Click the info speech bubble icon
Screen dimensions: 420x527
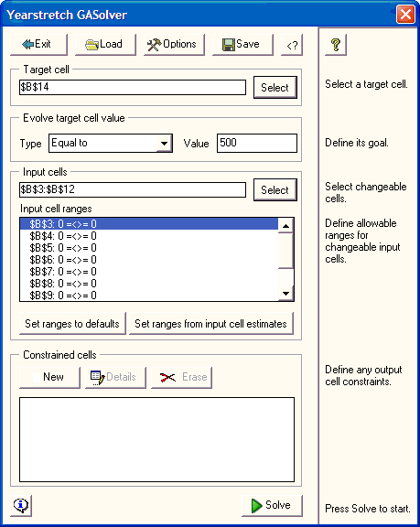point(21,505)
